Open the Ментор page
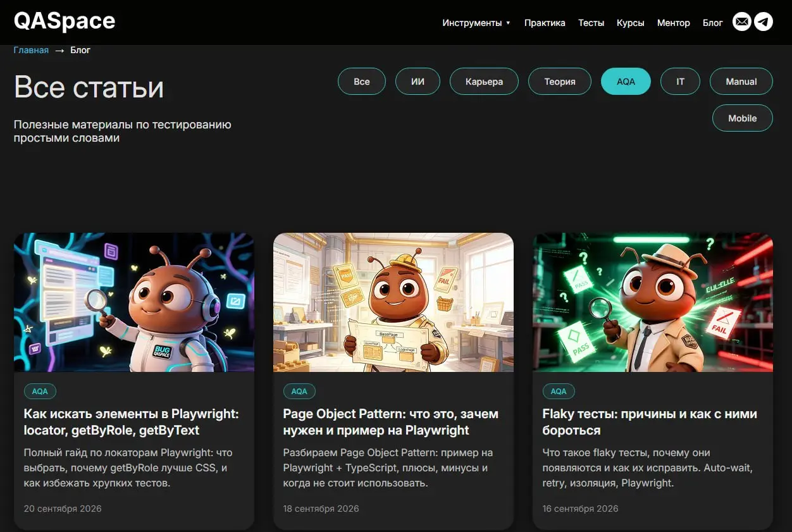The image size is (792, 532). point(674,23)
